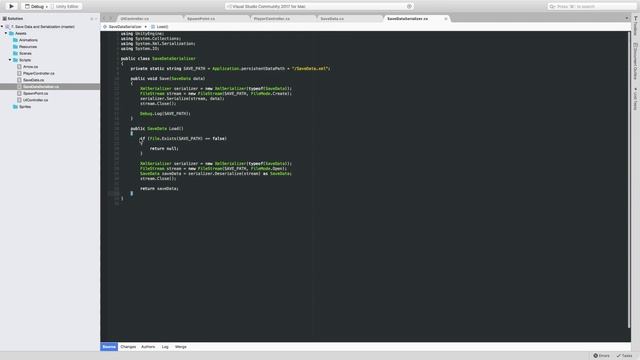Select the Sprites folder
This screenshot has width=640, height=360.
(25, 107)
